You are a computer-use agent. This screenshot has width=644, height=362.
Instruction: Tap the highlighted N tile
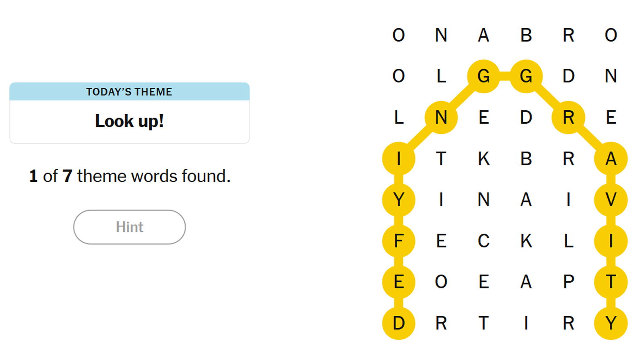pos(441,117)
